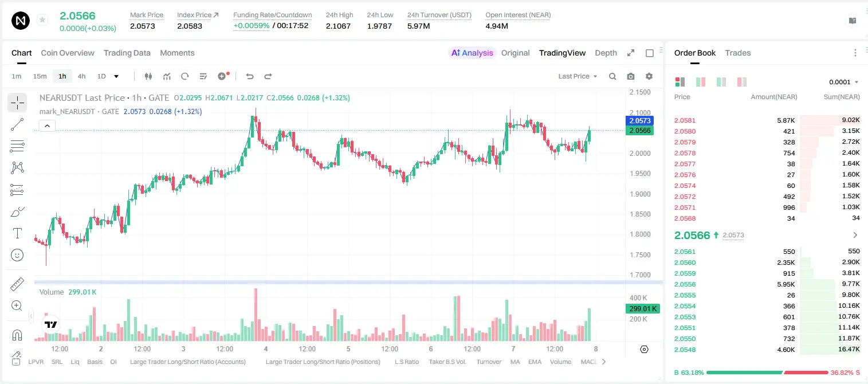Viewport: 868px width, 384px height.
Task: Switch to the Trades tab
Action: pos(737,53)
